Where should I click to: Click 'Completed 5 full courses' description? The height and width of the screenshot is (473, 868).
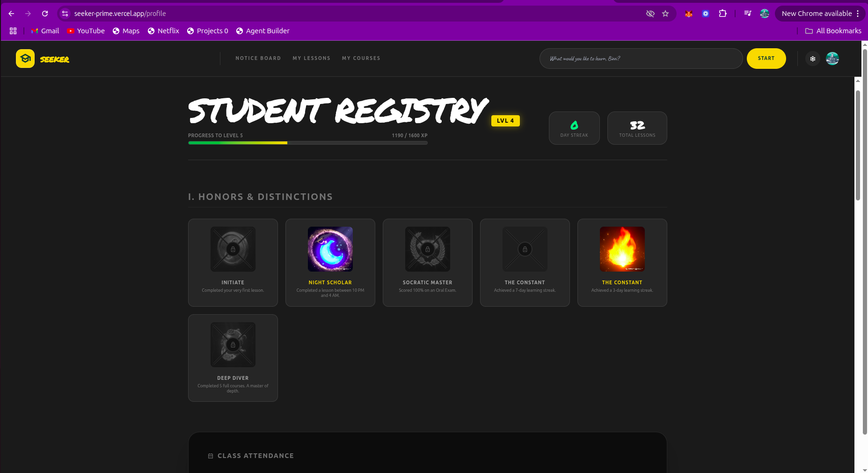click(233, 388)
